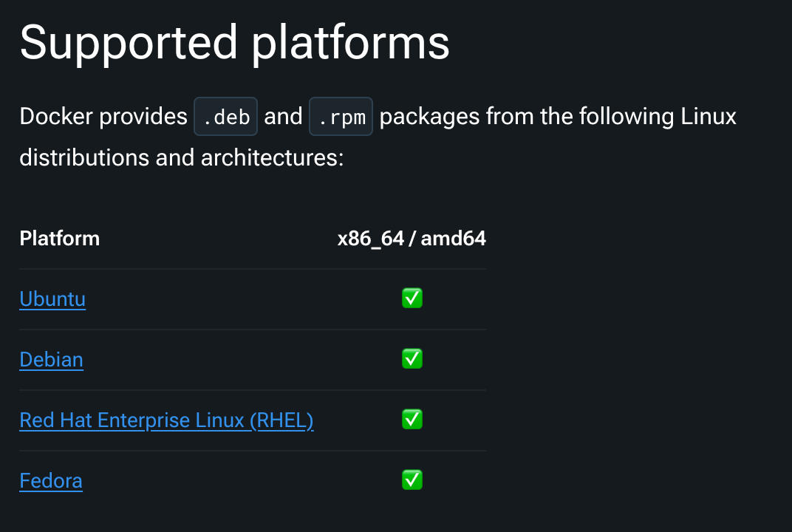Click the green checkmark in Debian row
The height and width of the screenshot is (532, 792).
[x=412, y=358]
